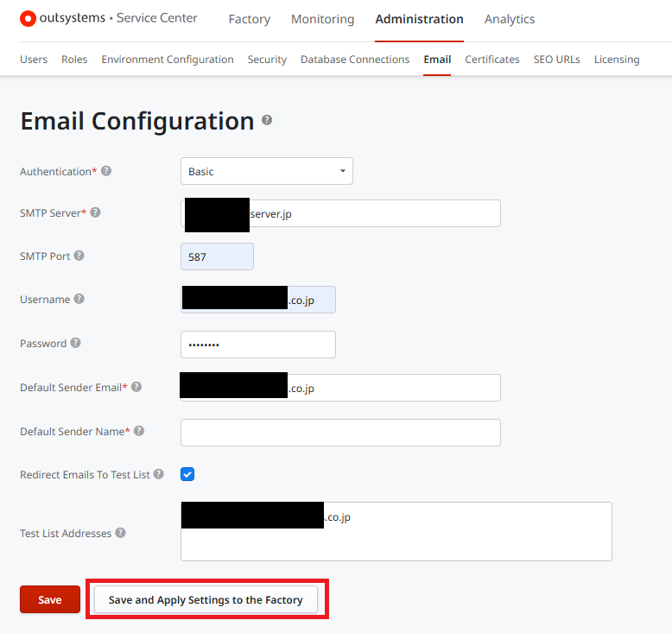Click the Authentication field help icon
This screenshot has width=672, height=633.
click(106, 171)
